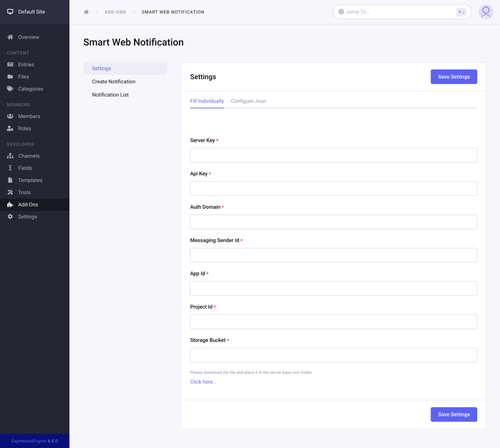Select the Fill Individually tab
Viewport: 500px width, 448px height.
[207, 101]
